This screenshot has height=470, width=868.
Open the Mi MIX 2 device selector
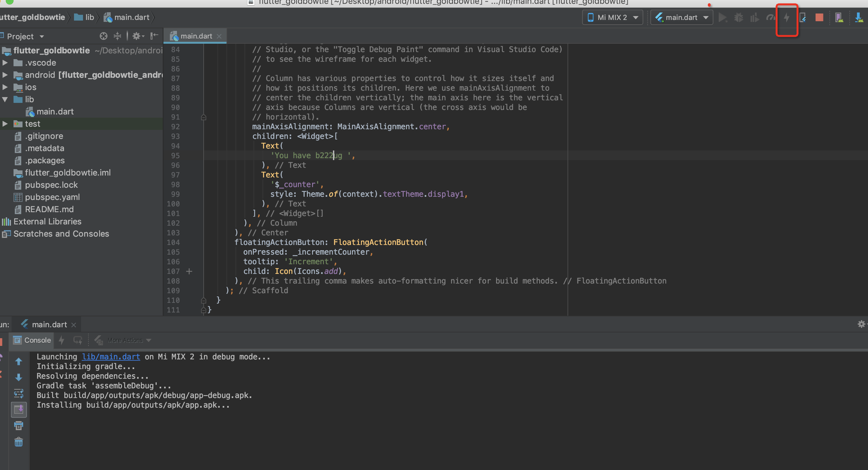point(612,17)
